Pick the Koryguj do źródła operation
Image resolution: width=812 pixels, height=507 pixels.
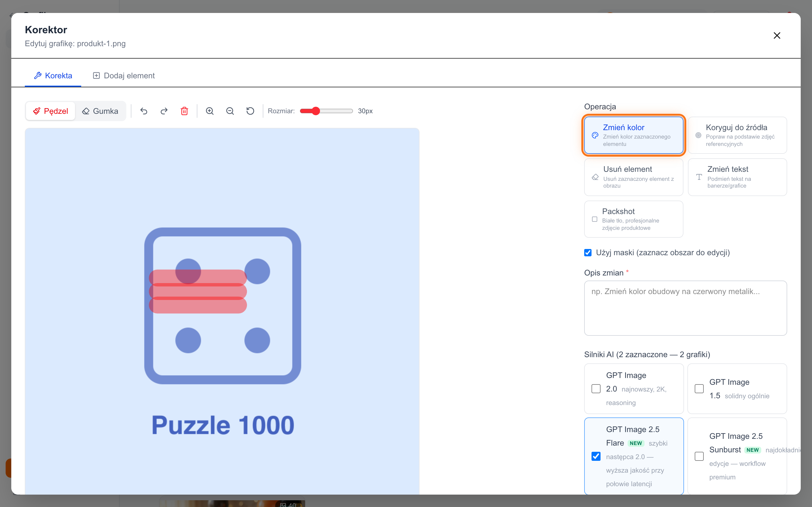(x=737, y=135)
